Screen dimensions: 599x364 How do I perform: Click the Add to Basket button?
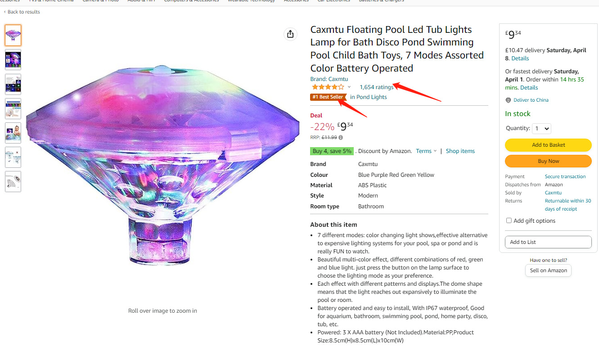tap(548, 145)
